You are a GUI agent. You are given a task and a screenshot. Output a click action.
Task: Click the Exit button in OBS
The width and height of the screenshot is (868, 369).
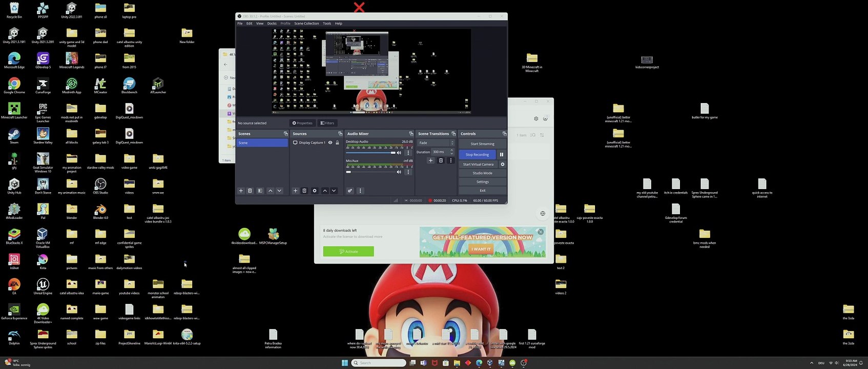482,191
